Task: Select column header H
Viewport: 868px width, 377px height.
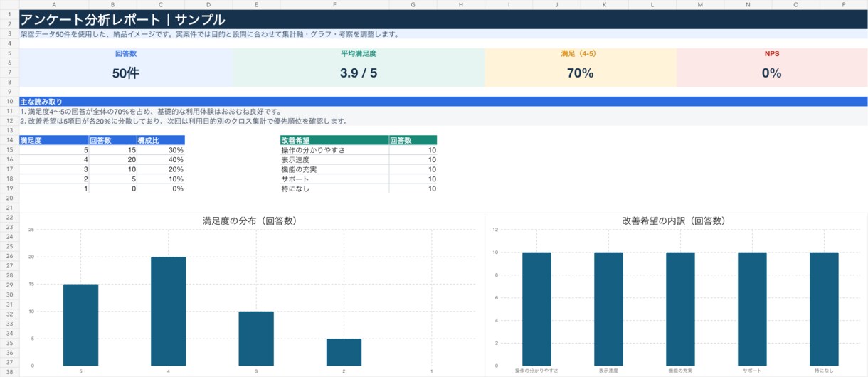Action: 461,5
